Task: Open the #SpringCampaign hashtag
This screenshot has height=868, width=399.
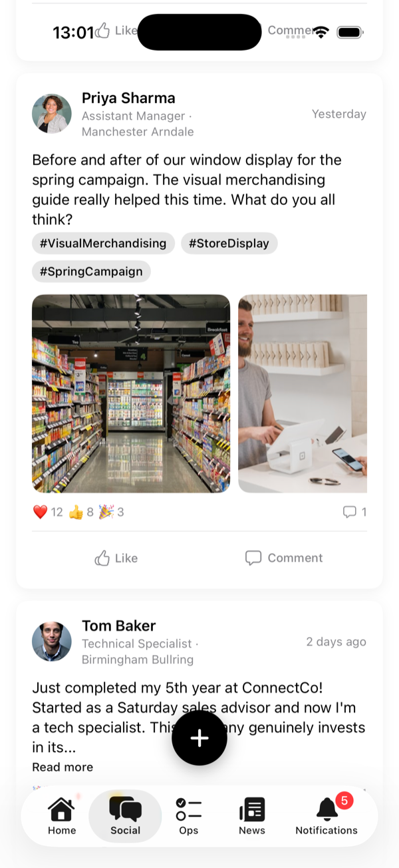Action: [x=91, y=271]
